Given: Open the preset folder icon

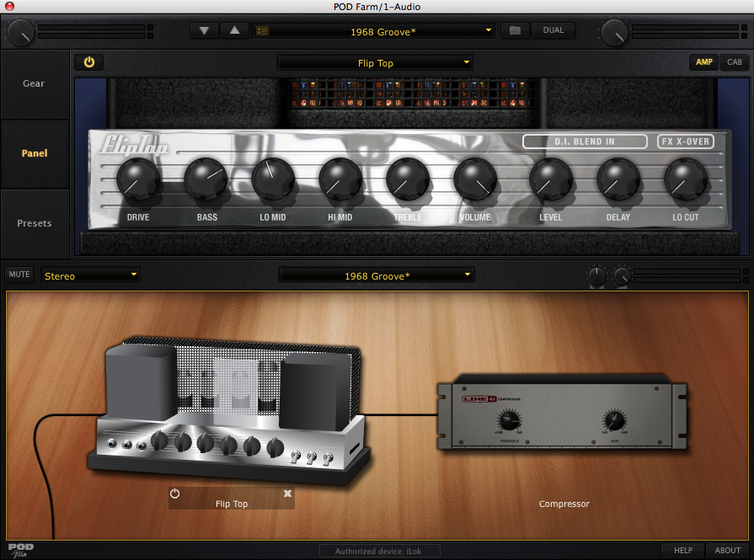Looking at the screenshot, I should tap(515, 30).
